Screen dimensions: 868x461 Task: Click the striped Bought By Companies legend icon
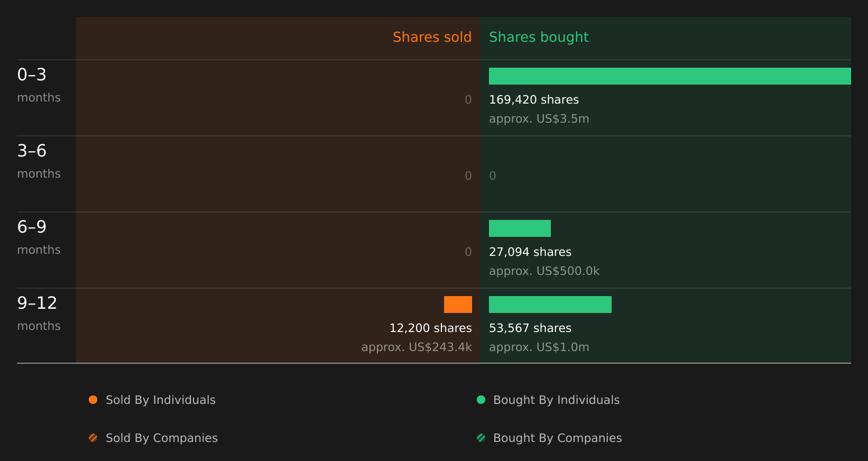click(481, 438)
